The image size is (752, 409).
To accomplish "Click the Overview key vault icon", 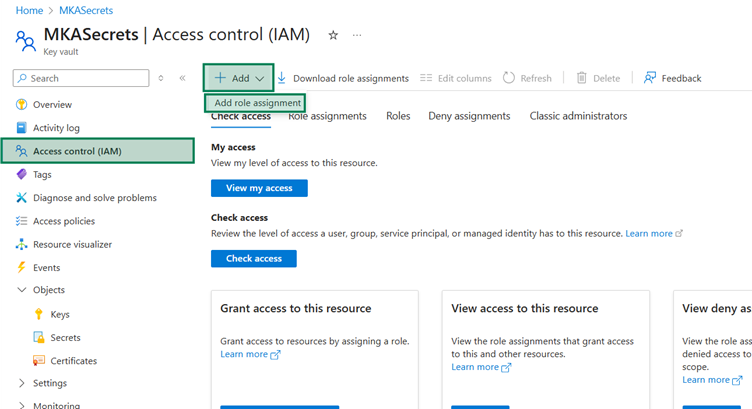I will click(x=22, y=105).
